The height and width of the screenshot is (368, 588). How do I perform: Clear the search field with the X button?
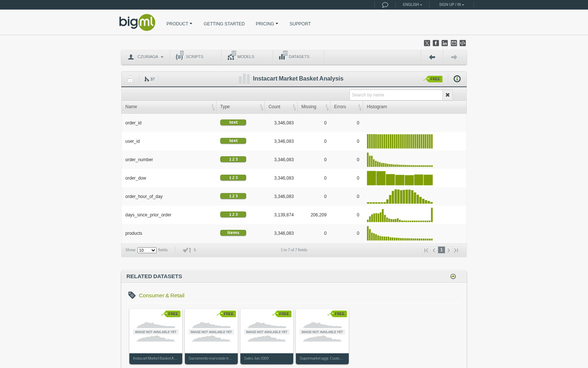coord(448,95)
